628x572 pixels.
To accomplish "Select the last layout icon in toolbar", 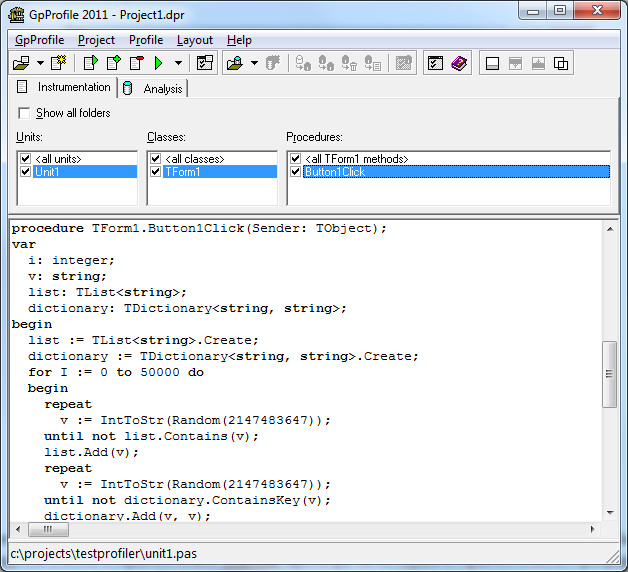I will pos(562,63).
